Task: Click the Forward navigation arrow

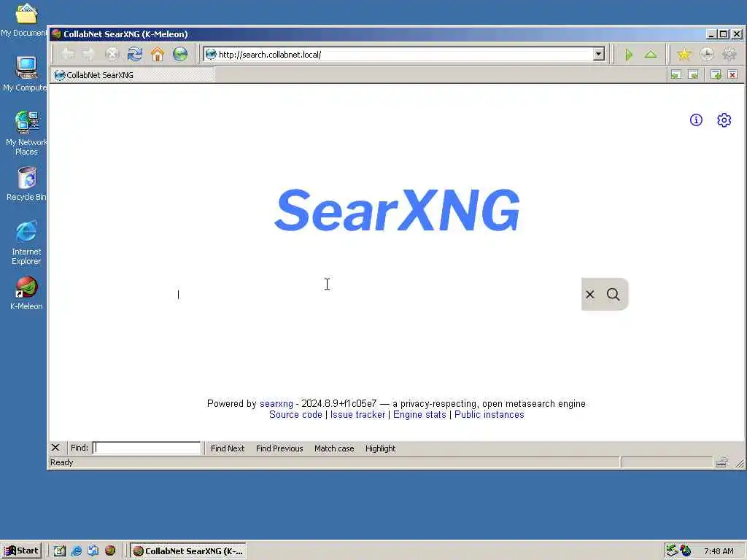Action: pos(88,54)
